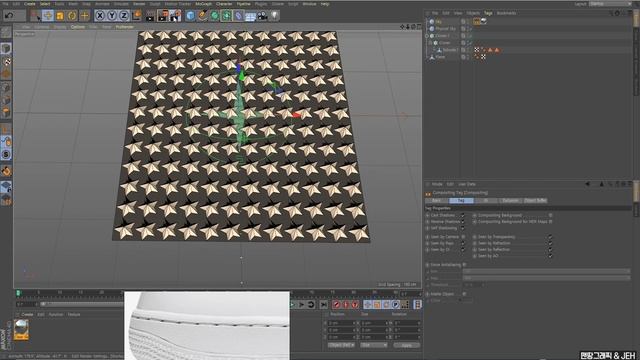Toggle Seen by AO checkbox
This screenshot has height=360, width=640.
pos(550,256)
